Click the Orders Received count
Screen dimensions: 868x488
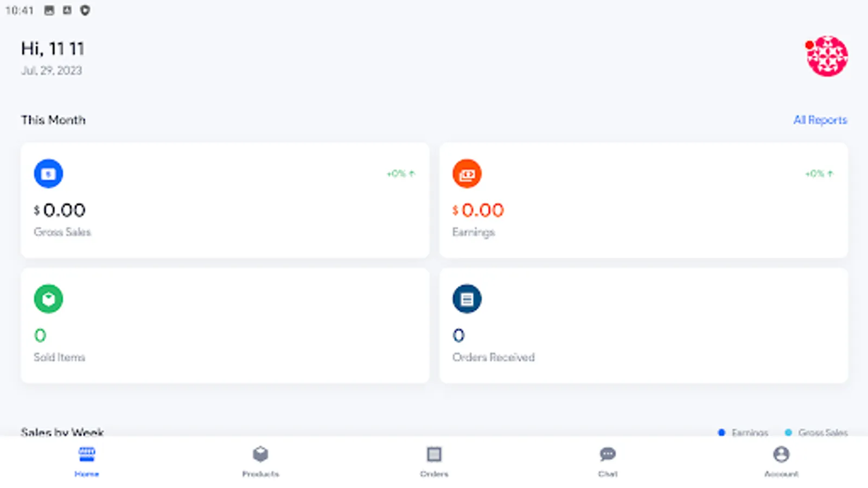[458, 336]
